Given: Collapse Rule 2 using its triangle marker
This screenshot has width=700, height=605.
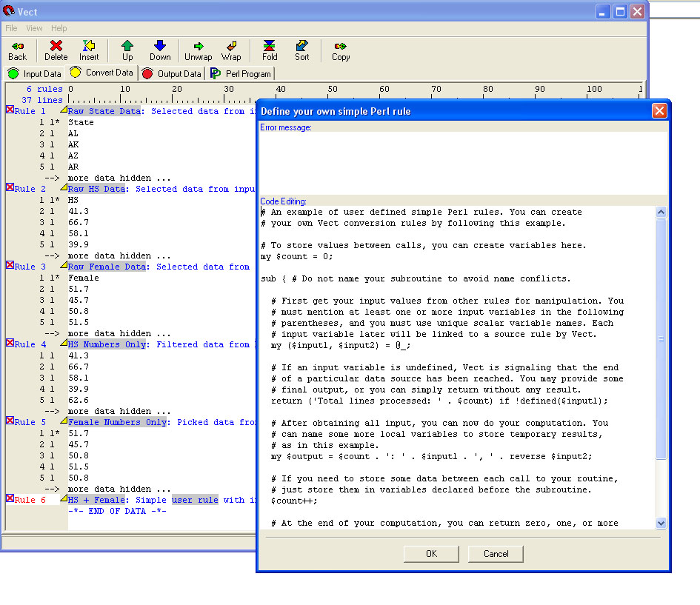Looking at the screenshot, I should (64, 187).
